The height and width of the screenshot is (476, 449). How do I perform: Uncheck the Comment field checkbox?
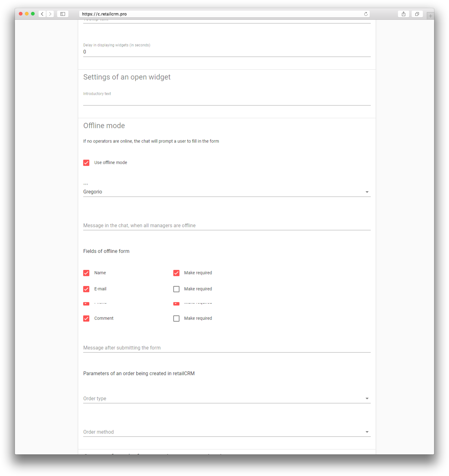click(x=86, y=319)
